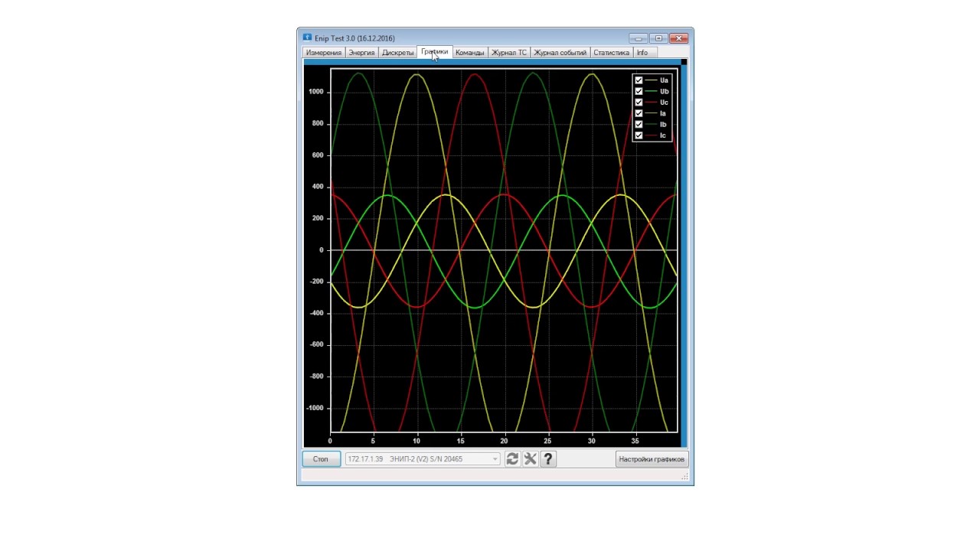Click the Стоп button
Screen dimensions: 980x551
[x=321, y=459]
